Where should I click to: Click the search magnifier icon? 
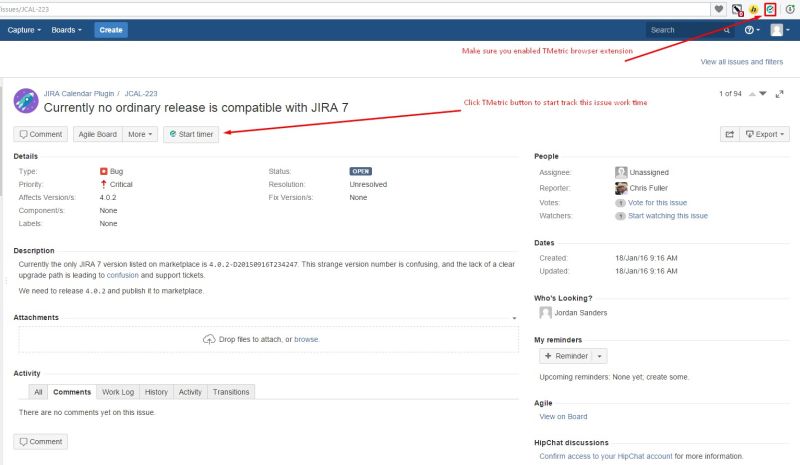[726, 30]
